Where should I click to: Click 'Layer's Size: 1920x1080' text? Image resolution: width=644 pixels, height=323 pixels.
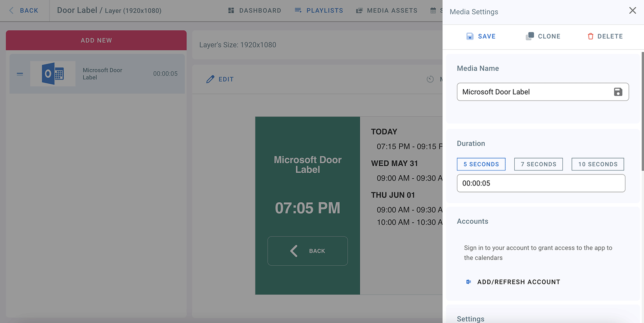238,45
